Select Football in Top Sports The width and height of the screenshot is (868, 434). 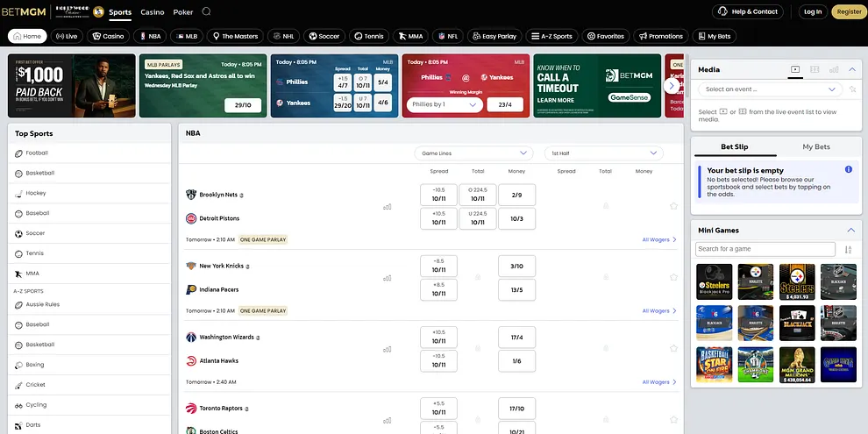pos(89,153)
